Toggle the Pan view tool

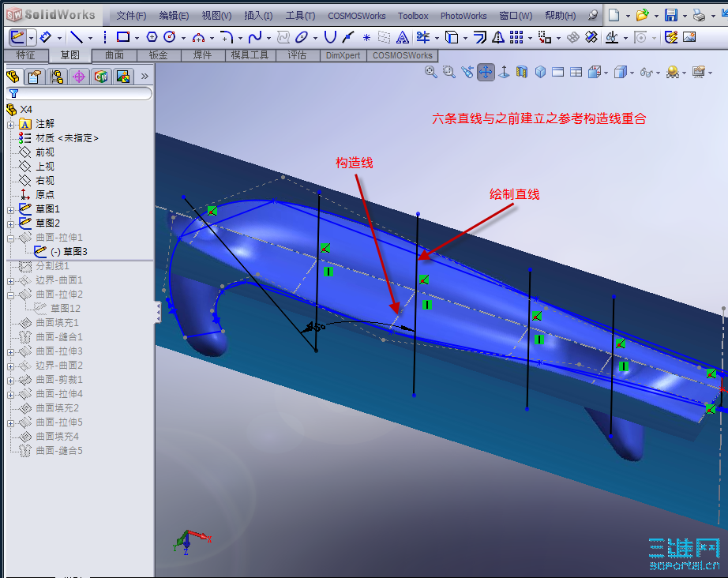[x=486, y=72]
